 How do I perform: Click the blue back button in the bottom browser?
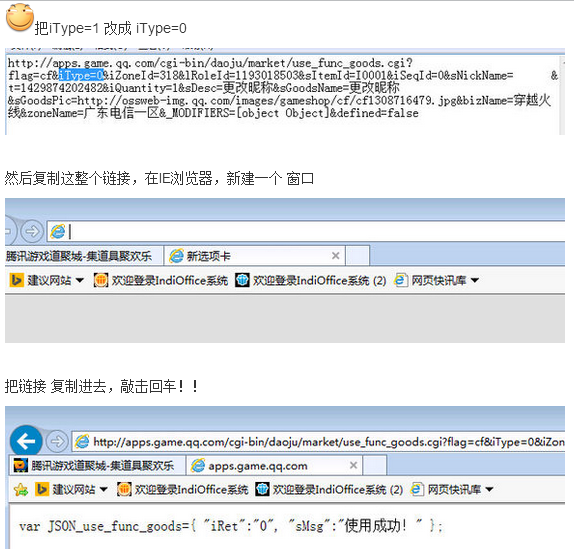point(26,441)
